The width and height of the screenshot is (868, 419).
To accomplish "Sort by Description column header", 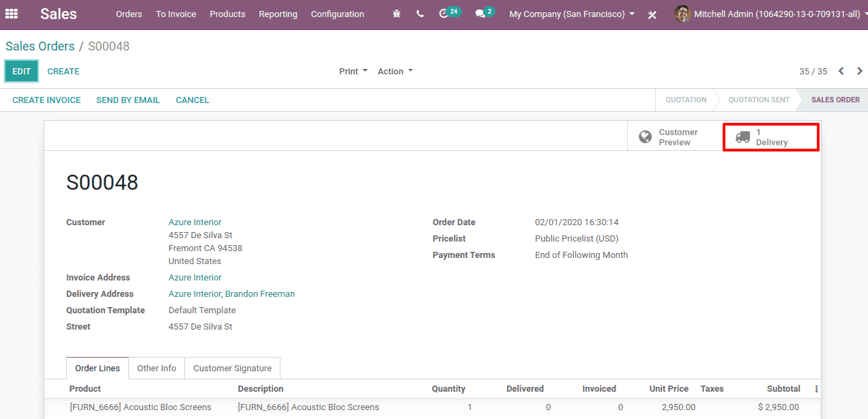I will coord(261,389).
